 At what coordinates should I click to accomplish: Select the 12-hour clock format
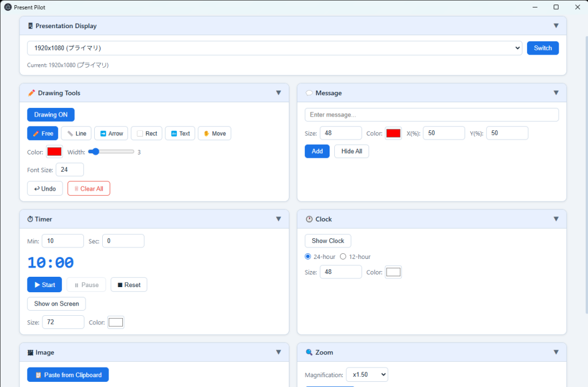coord(343,257)
